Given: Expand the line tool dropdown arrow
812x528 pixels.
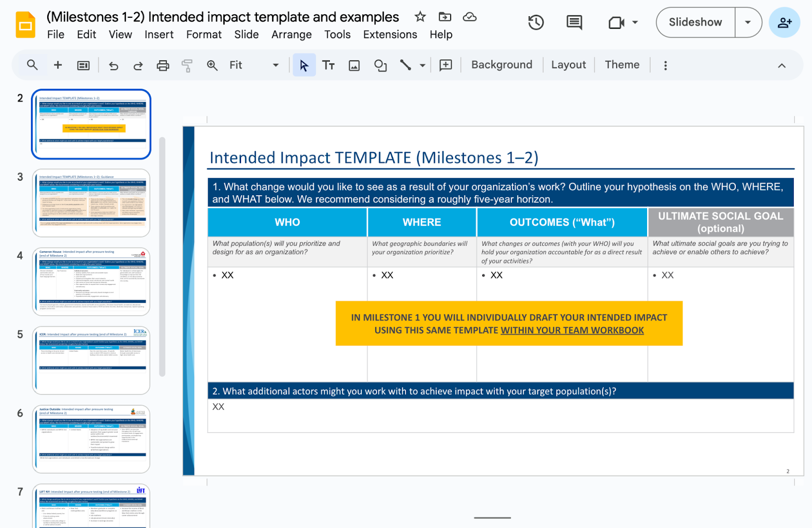Looking at the screenshot, I should tap(422, 65).
